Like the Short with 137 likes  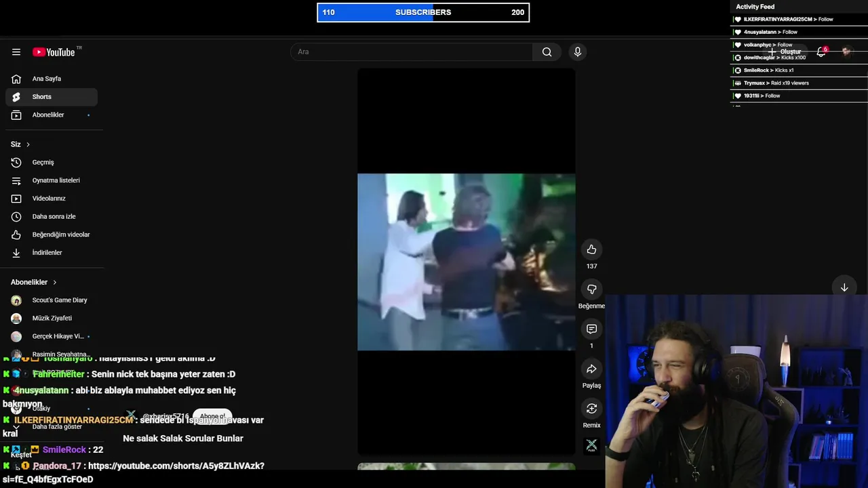[x=591, y=249]
